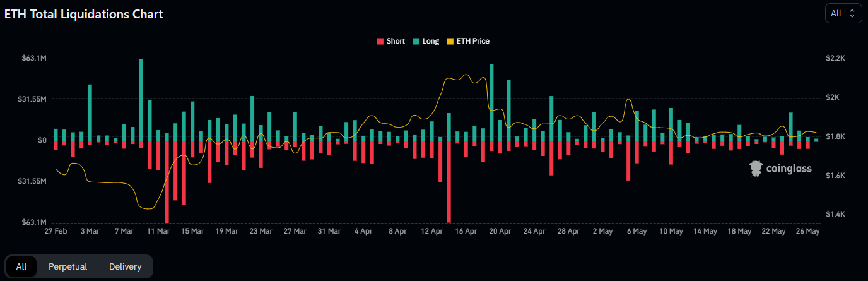
Task: Toggle the ETH Price legend label
Action: (x=473, y=41)
